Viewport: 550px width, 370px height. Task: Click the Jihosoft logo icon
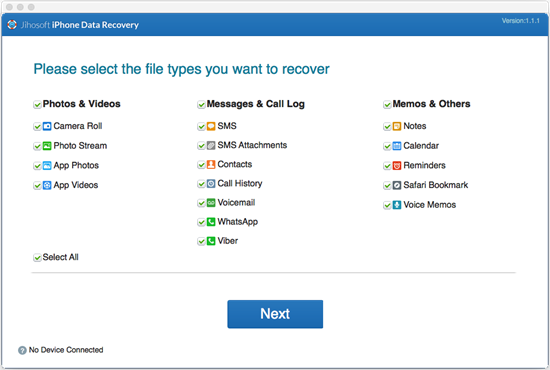coord(12,25)
